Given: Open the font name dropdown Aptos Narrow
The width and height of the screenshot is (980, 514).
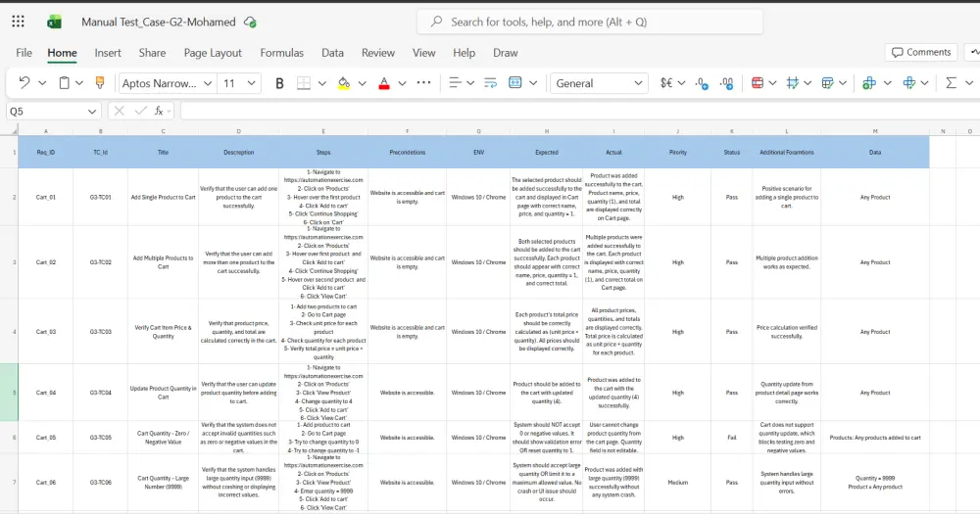Looking at the screenshot, I should [x=167, y=83].
